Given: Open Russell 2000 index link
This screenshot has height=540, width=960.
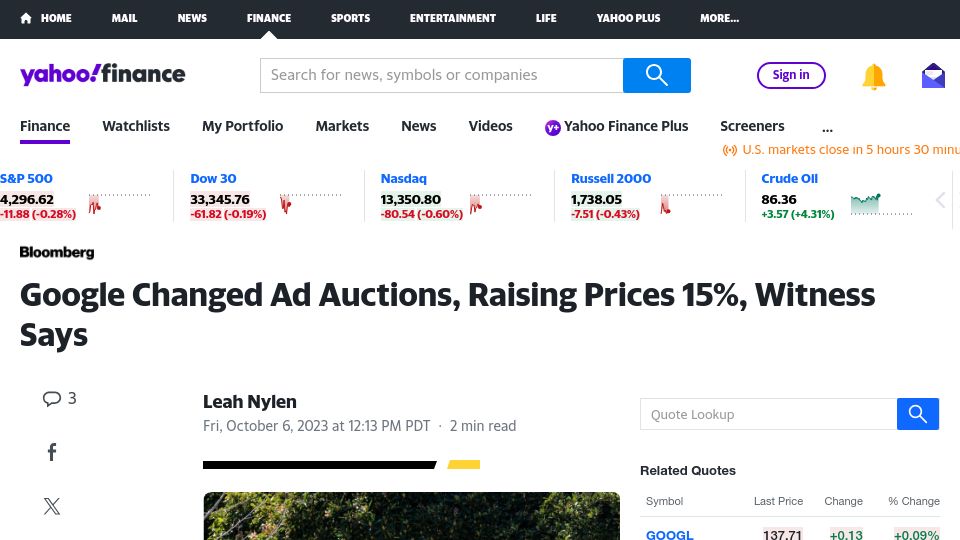Looking at the screenshot, I should pos(611,179).
